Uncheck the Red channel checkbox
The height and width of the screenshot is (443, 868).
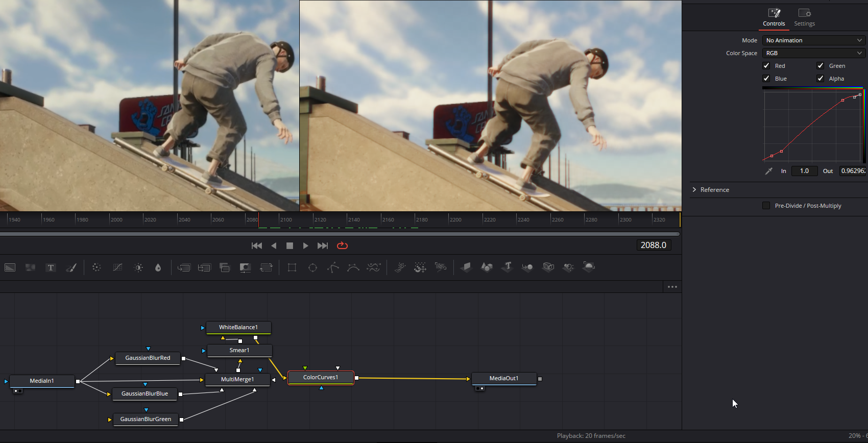766,66
